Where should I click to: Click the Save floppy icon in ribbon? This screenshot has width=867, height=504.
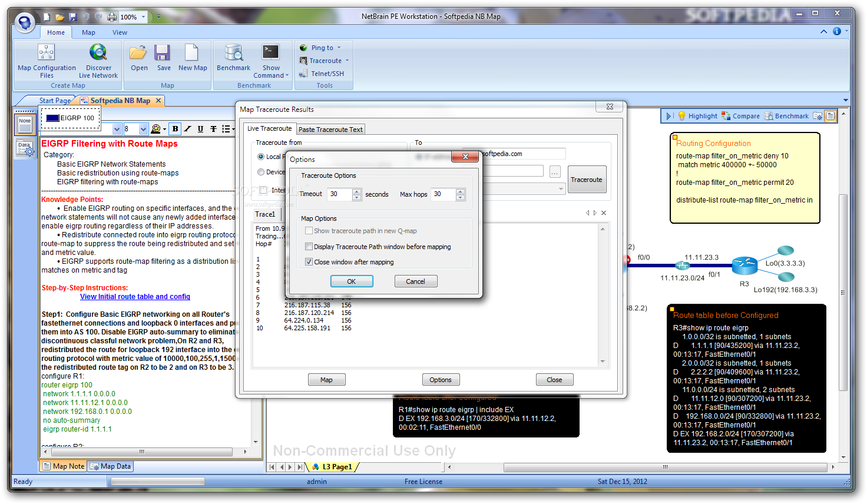click(x=163, y=52)
